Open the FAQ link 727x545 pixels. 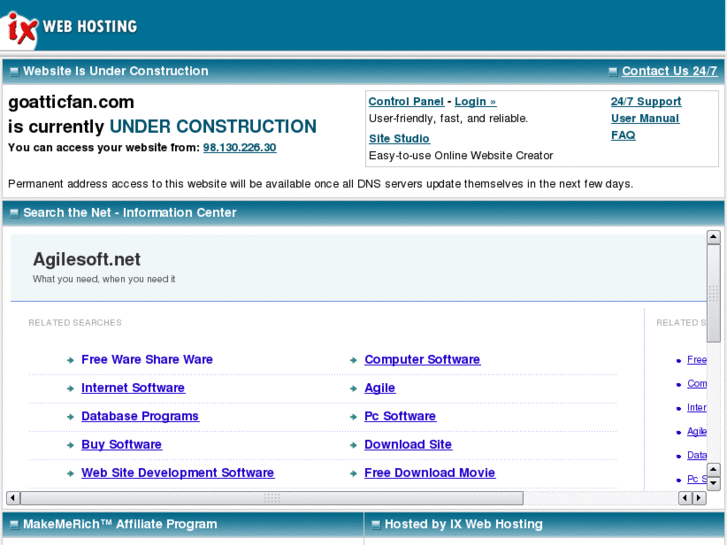623,135
